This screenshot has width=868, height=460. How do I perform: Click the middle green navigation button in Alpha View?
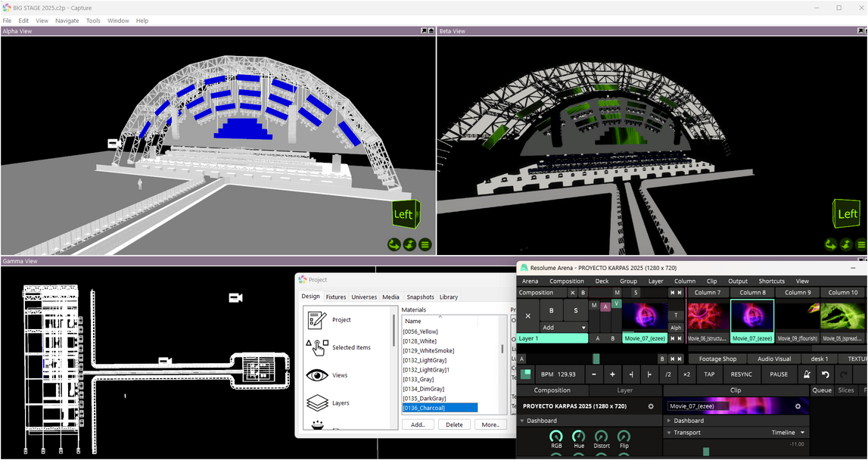409,244
